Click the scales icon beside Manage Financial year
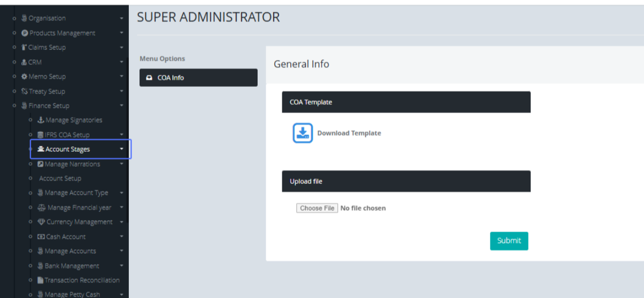 (41, 207)
